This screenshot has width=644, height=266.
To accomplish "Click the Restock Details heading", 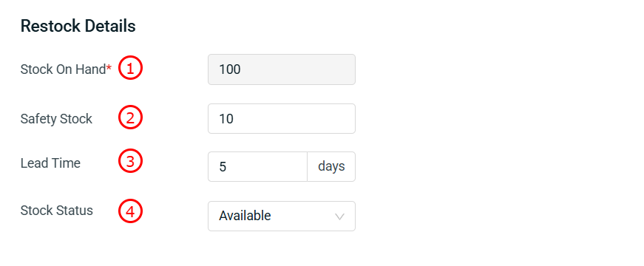I will 78,27.
